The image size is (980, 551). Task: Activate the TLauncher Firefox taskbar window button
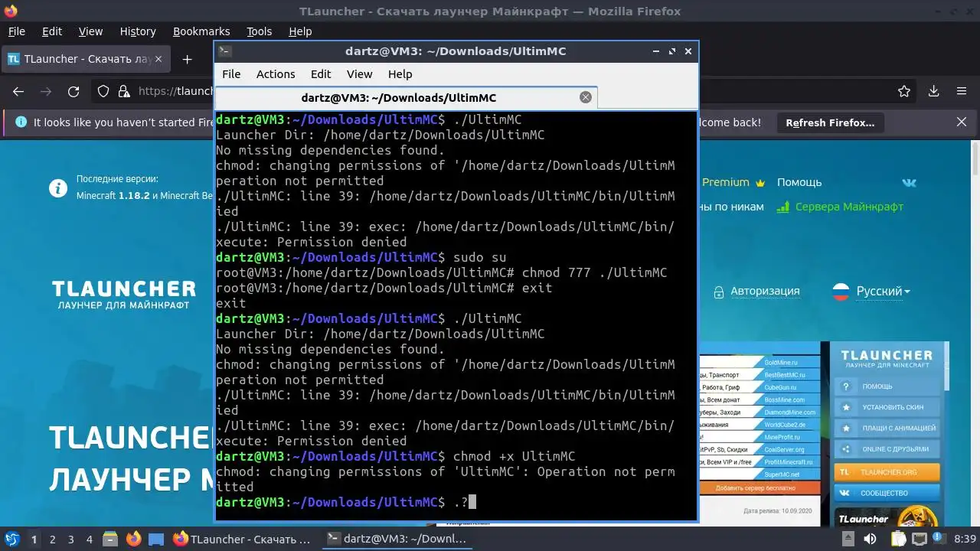click(x=243, y=539)
